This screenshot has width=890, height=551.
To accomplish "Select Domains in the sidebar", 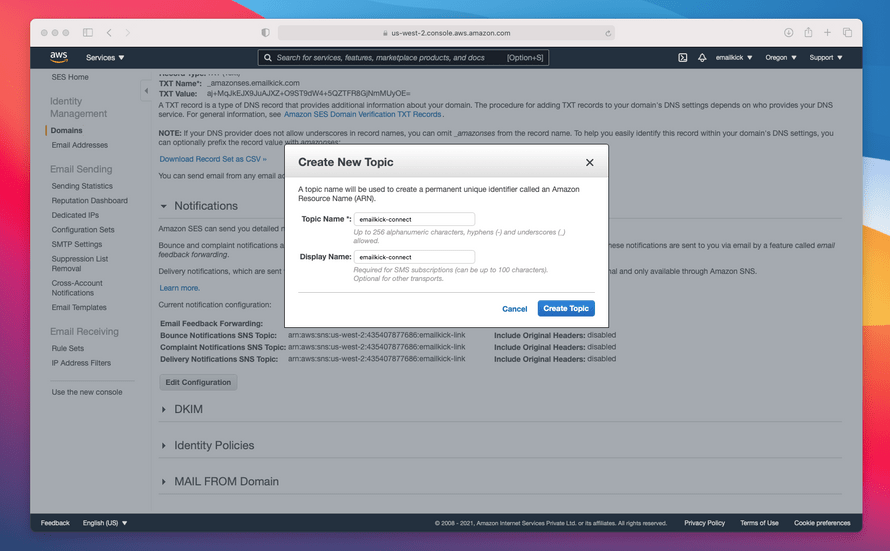I will coord(66,131).
